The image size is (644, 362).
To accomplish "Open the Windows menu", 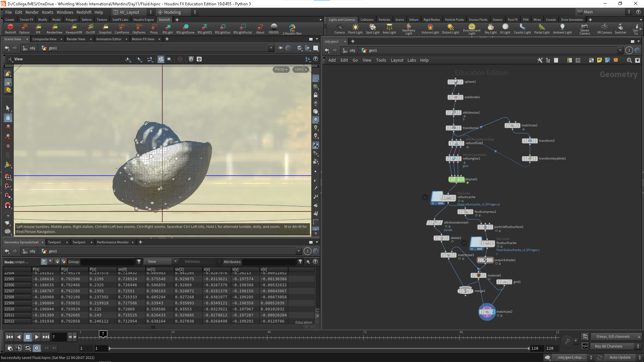I will [x=65, y=12].
